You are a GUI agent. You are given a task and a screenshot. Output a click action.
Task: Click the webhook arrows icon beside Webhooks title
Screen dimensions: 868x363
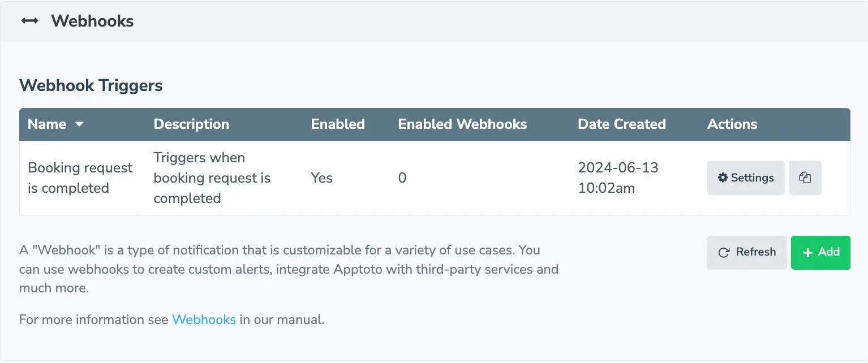[29, 21]
